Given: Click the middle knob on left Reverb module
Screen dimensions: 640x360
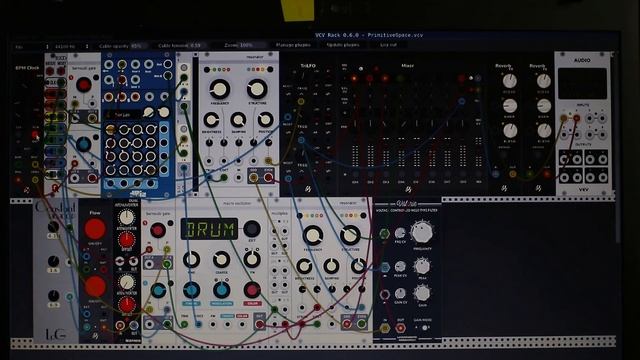Looking at the screenshot, I should [x=510, y=106].
